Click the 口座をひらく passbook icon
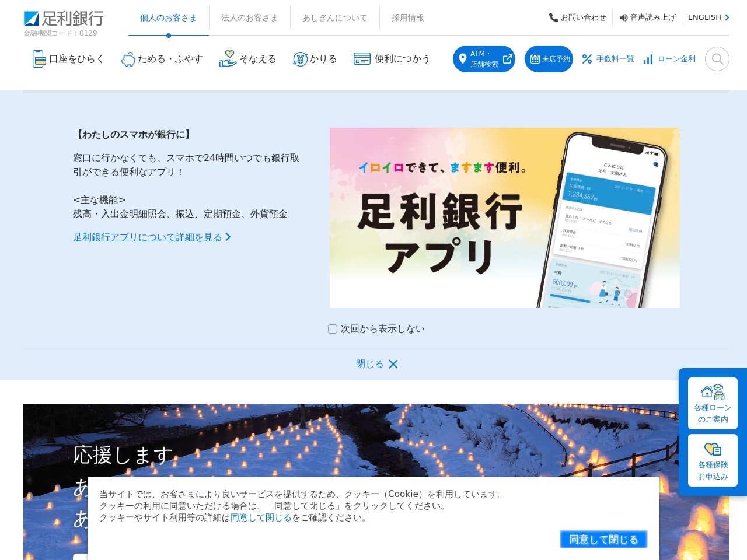Viewport: 747px width, 560px height. (x=39, y=59)
